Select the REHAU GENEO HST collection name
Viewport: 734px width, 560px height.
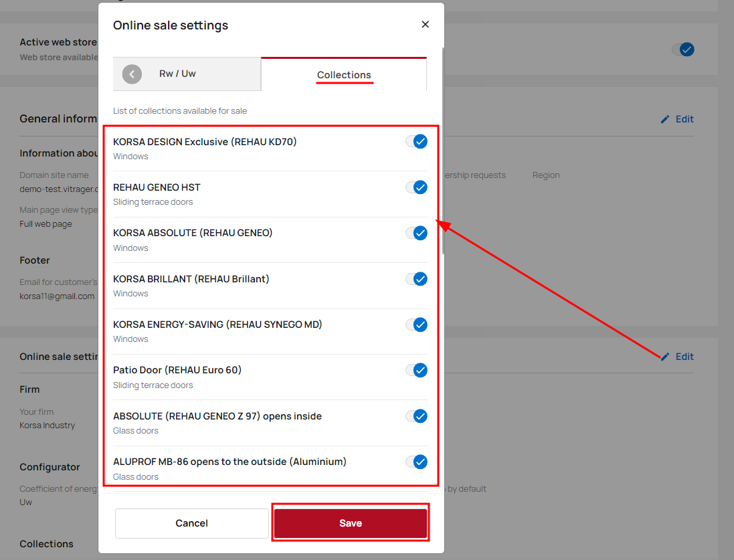[157, 187]
